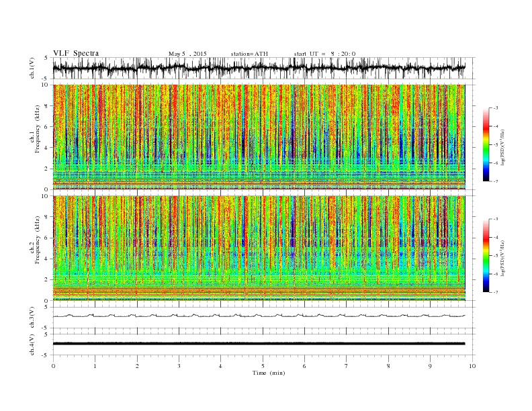
Task: Click the 4 kHz tick of ch.2 spectrogram
Action: [x=47, y=259]
